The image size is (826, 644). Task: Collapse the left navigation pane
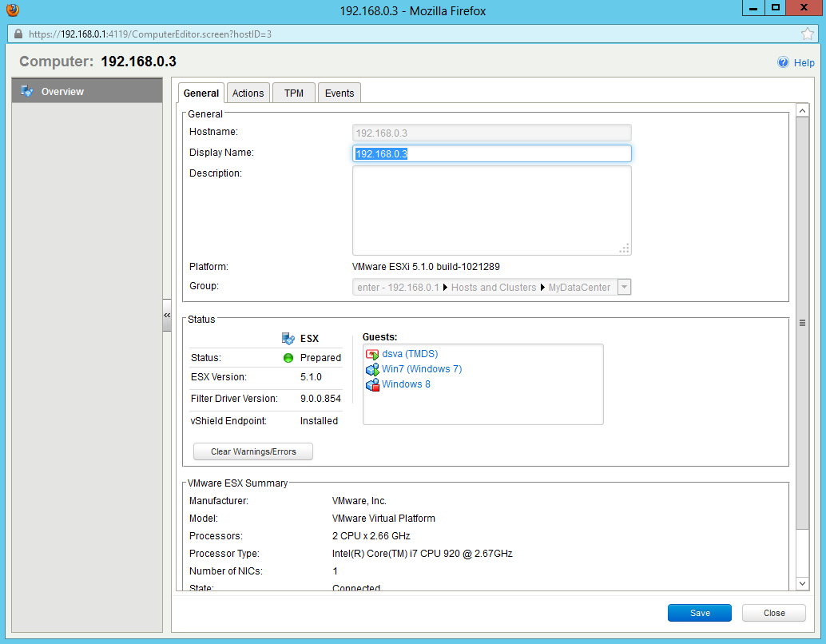[167, 315]
